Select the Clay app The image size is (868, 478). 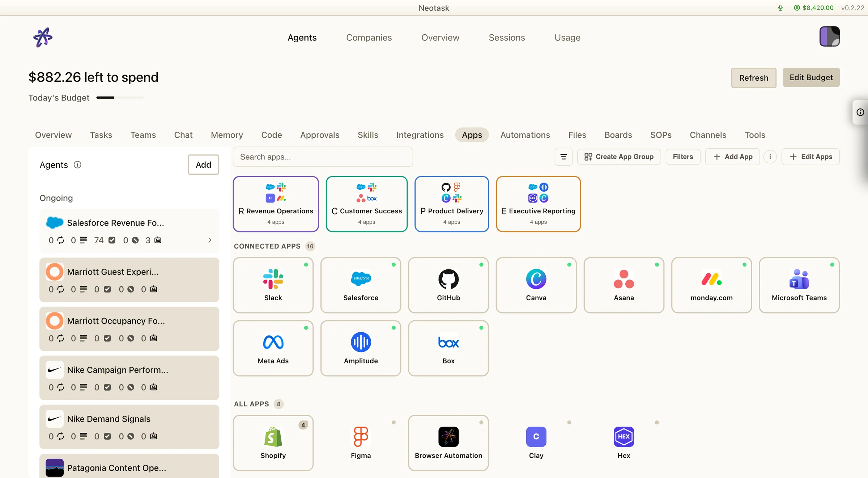[x=536, y=443]
